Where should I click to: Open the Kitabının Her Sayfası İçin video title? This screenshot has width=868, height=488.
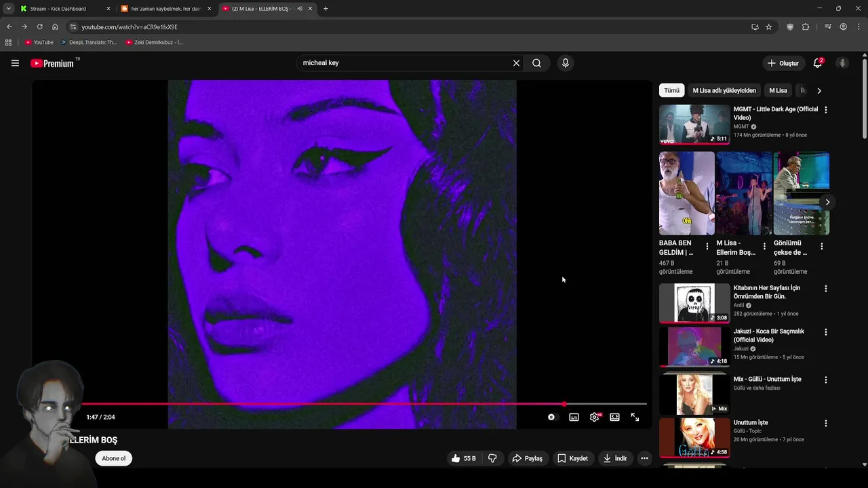coord(767,292)
